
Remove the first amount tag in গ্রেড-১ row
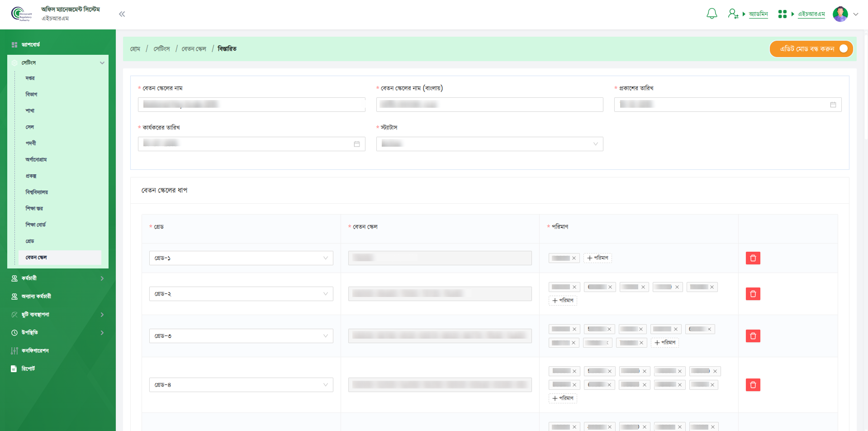click(x=574, y=258)
